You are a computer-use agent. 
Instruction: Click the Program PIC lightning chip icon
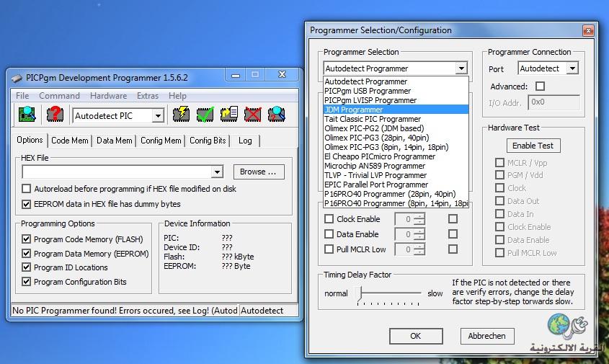click(x=181, y=115)
